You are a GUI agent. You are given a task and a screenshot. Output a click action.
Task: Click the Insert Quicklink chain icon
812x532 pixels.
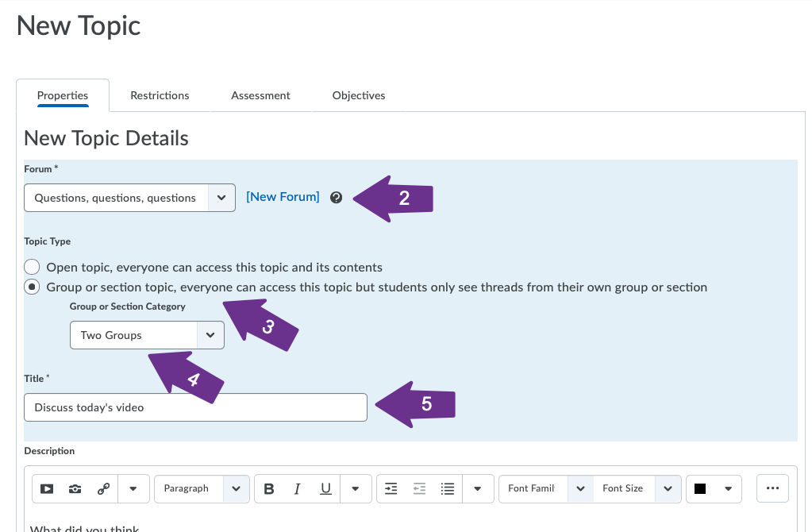103,489
